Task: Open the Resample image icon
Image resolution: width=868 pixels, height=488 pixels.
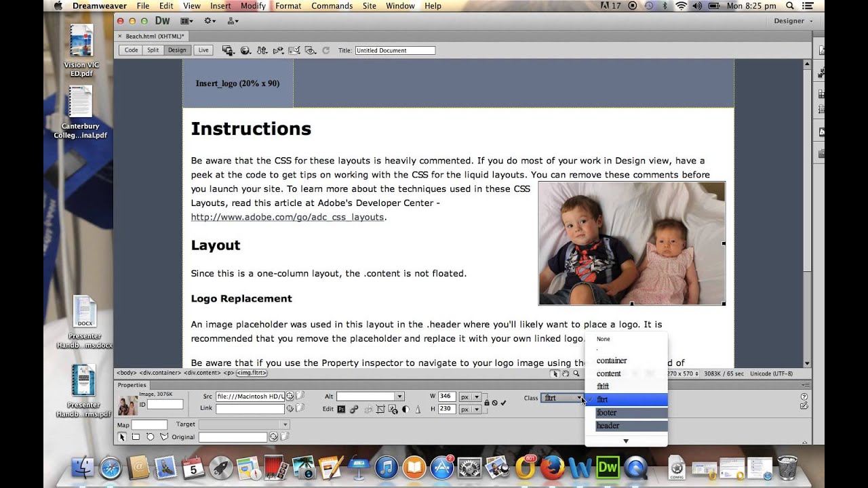Action: [x=393, y=409]
